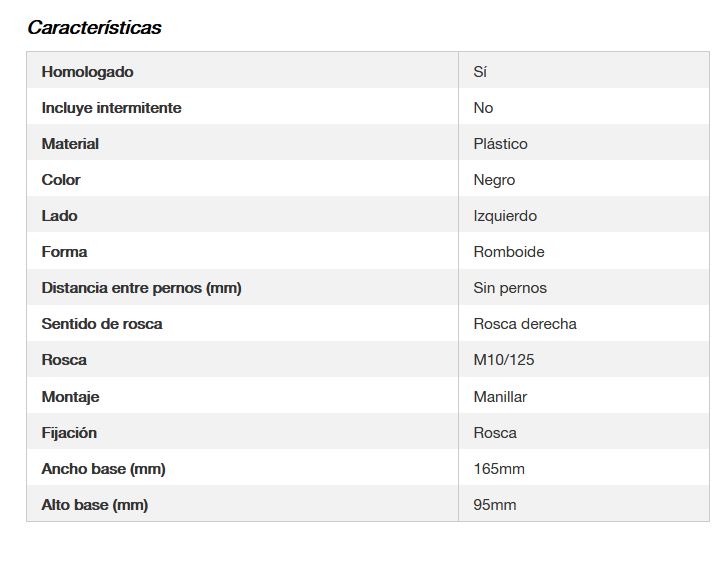Click the Ancho base (mm) label

[103, 469]
